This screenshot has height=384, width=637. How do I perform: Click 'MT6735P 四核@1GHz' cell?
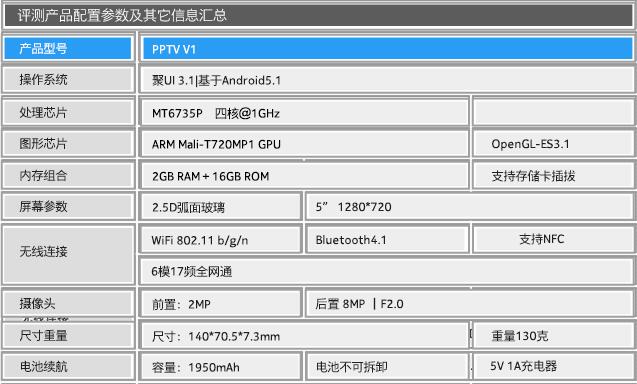[304, 113]
